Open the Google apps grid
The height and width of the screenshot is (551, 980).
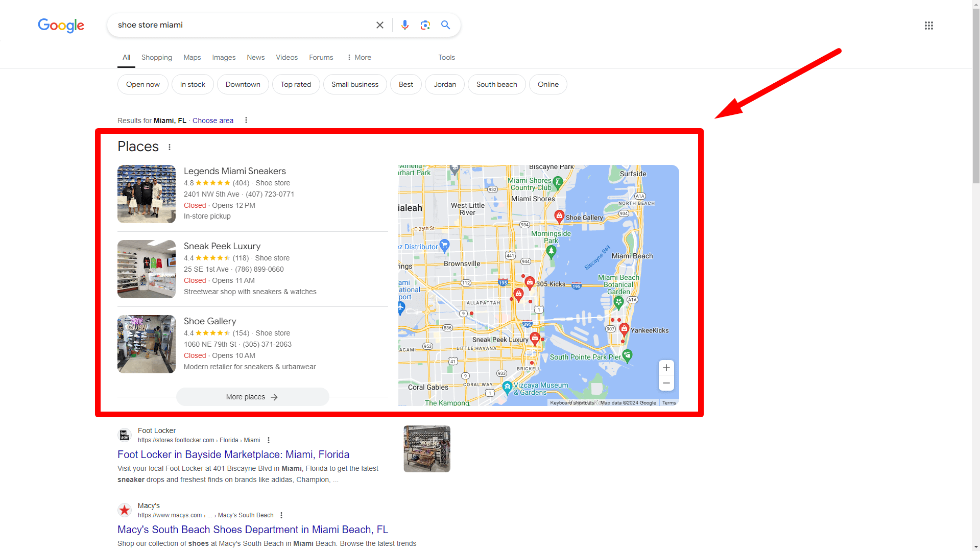click(x=928, y=26)
